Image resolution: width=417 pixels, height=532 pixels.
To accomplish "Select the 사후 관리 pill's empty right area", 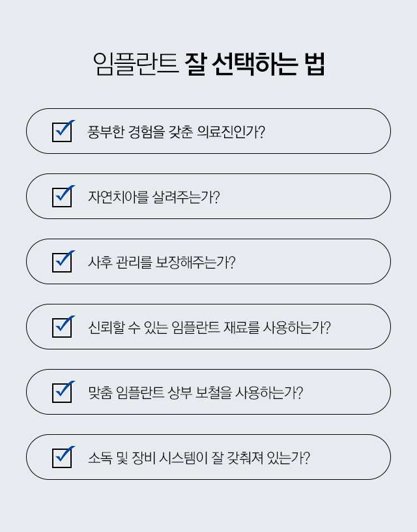I will pos(312,261).
